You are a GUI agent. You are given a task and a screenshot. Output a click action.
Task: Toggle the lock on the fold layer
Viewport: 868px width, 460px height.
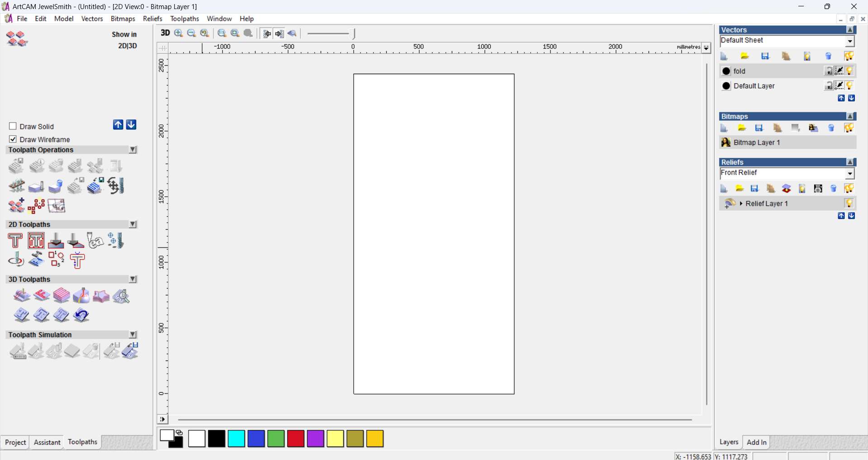coord(829,71)
